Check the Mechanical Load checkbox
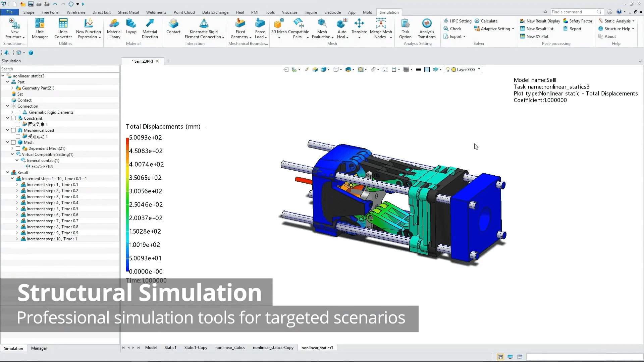The height and width of the screenshot is (362, 644). [13, 130]
